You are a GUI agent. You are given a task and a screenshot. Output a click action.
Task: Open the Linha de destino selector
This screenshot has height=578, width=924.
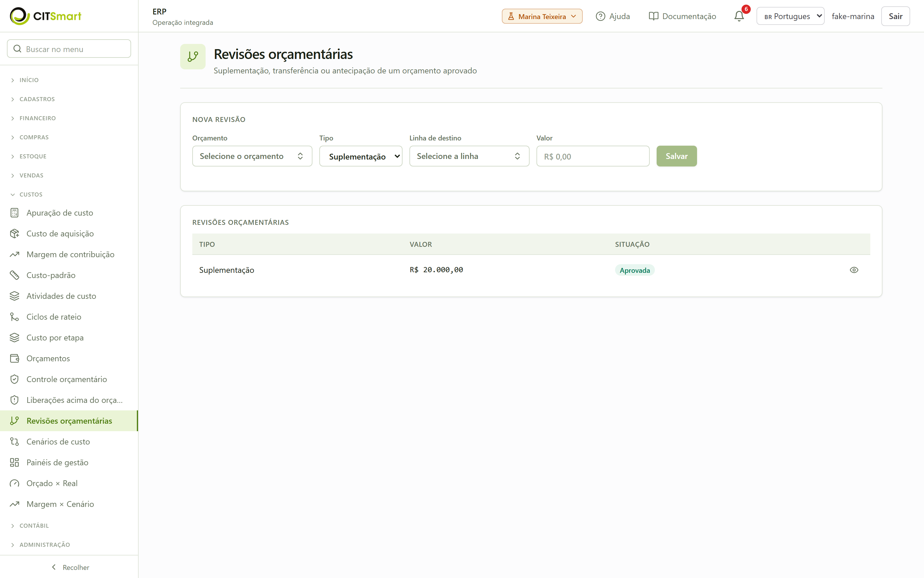[x=469, y=156]
